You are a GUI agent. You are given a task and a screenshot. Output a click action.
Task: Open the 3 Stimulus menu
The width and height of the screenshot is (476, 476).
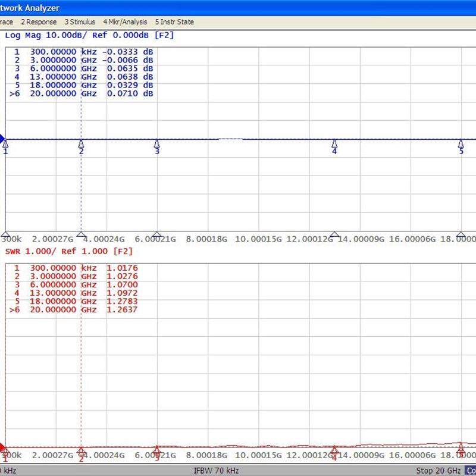80,22
